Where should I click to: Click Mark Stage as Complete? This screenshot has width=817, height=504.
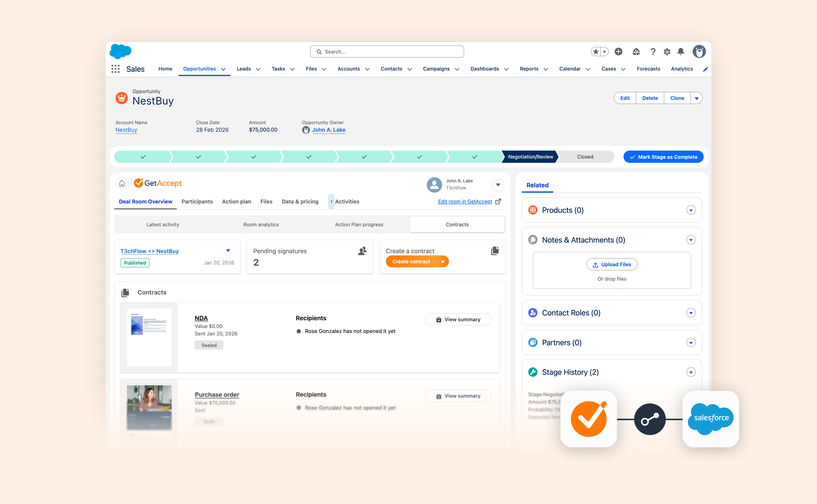coord(663,157)
